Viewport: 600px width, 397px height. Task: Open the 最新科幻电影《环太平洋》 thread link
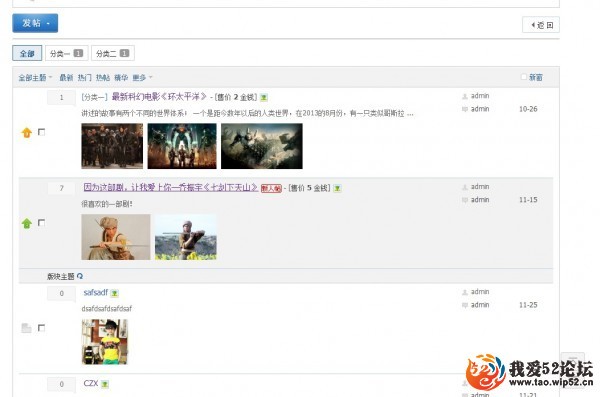(x=159, y=97)
